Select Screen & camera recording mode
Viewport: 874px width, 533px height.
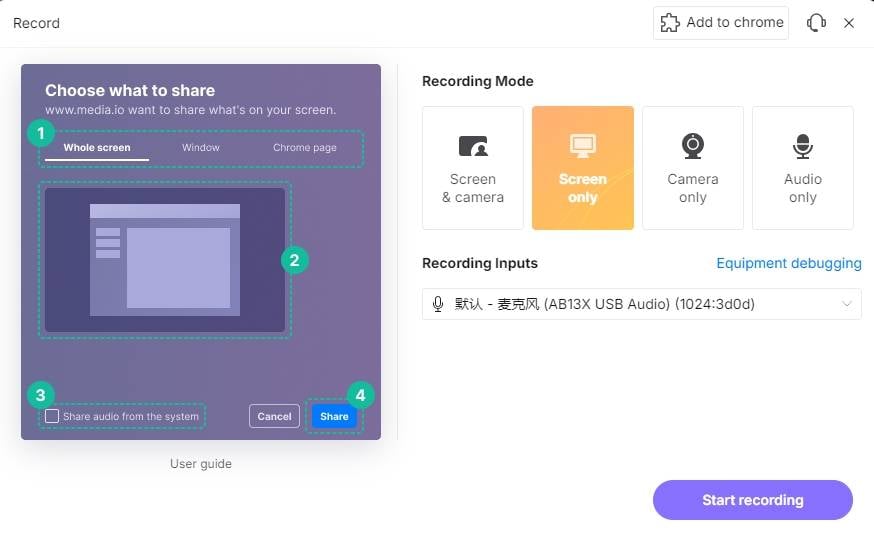[x=473, y=168]
